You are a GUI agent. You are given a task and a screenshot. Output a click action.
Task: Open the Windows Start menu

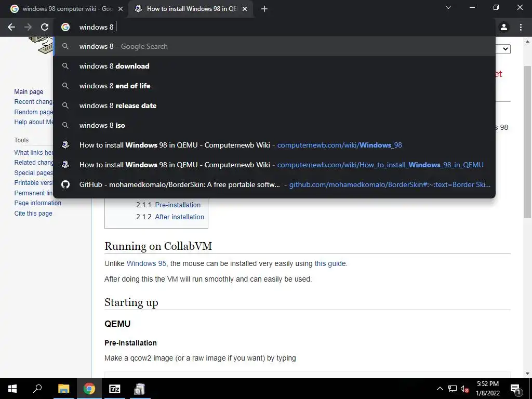(12, 389)
